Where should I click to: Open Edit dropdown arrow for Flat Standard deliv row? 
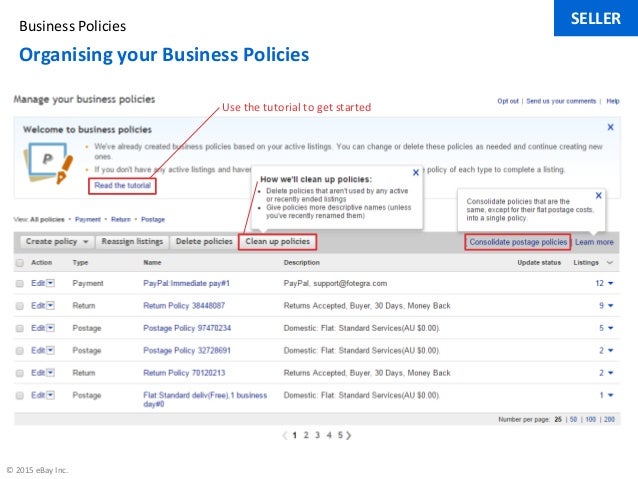pos(50,395)
